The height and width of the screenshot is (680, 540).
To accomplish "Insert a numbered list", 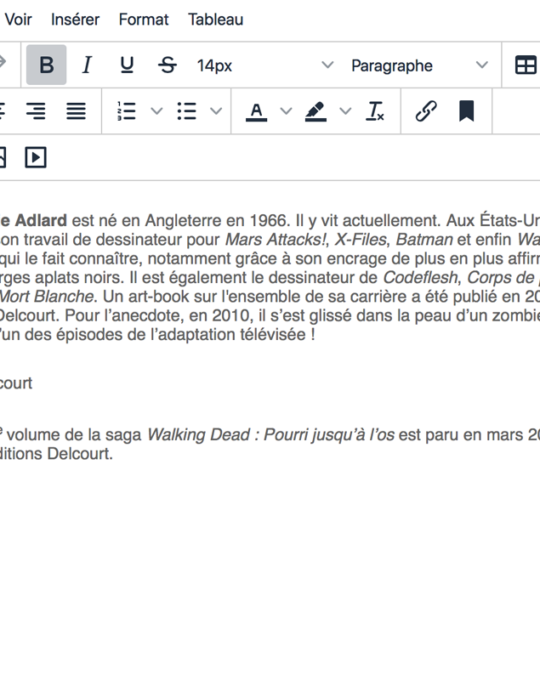I will pyautogui.click(x=127, y=111).
